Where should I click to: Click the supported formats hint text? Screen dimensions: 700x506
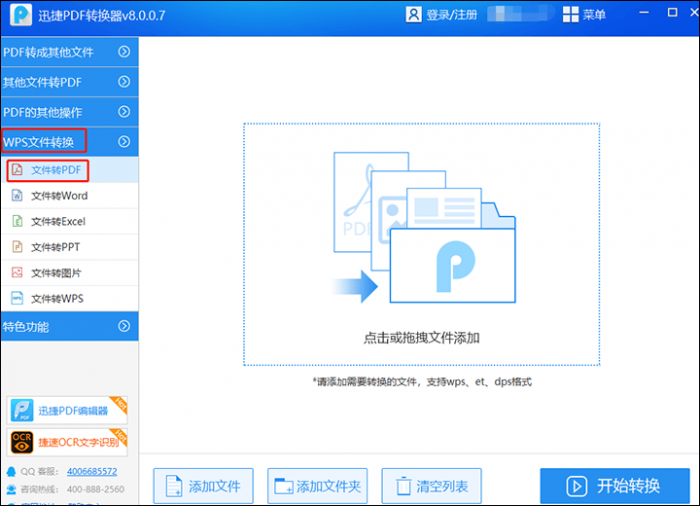[x=422, y=382]
